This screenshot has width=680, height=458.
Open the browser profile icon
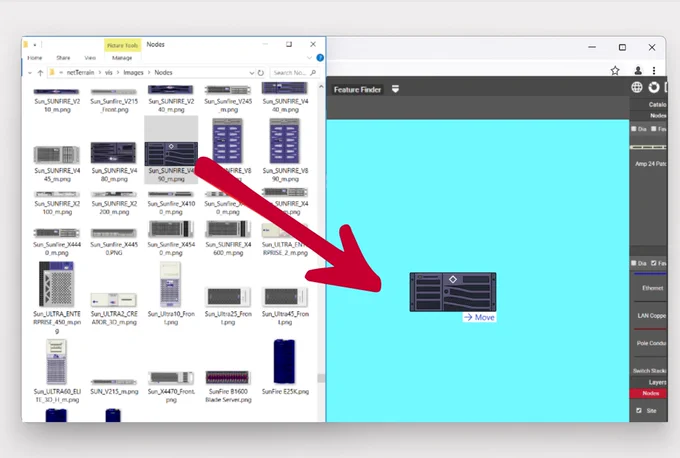(638, 70)
